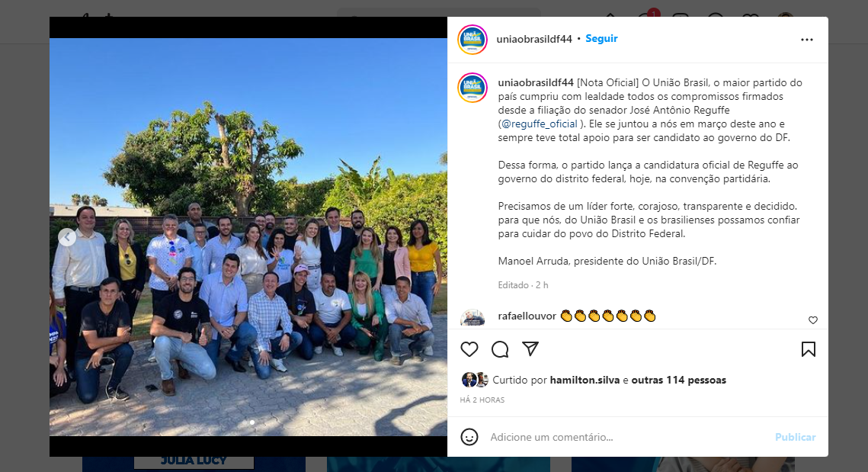Like rafaellouvor's comment heart
The image size is (868, 472).
pyautogui.click(x=812, y=320)
